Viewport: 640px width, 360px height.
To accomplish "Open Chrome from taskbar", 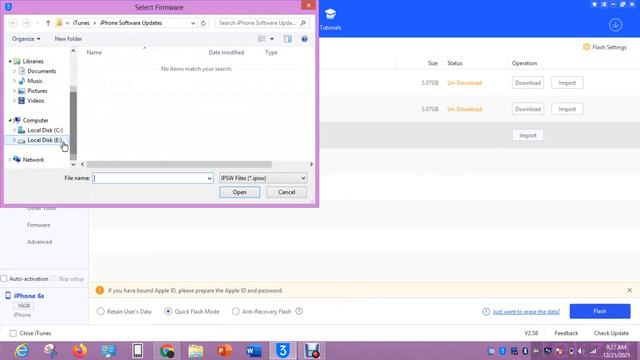I will click(167, 351).
